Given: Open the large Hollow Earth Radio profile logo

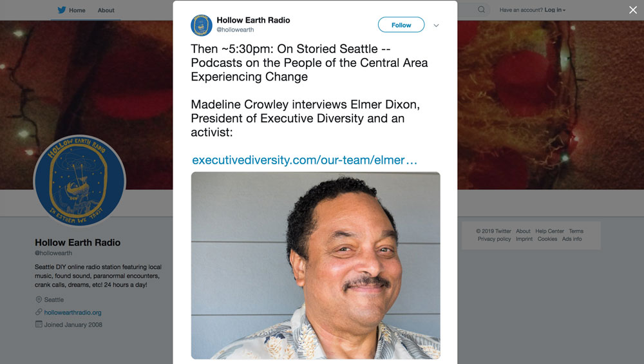Looking at the screenshot, I should pyautogui.click(x=79, y=181).
